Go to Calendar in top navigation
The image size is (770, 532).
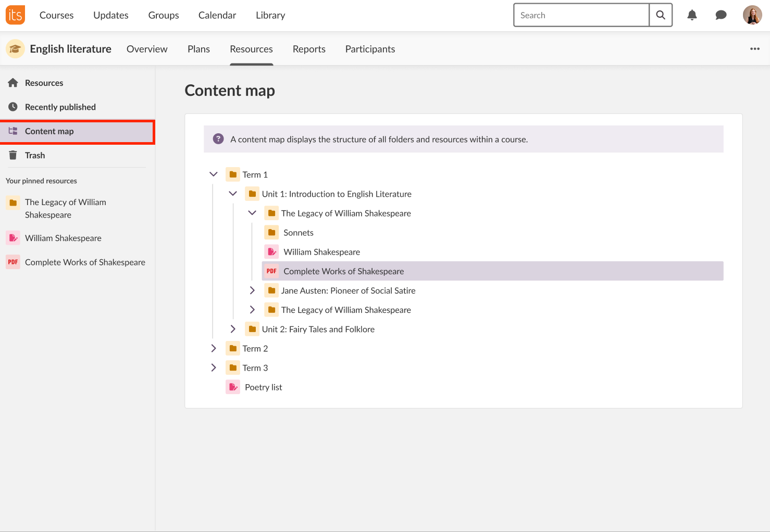[217, 15]
